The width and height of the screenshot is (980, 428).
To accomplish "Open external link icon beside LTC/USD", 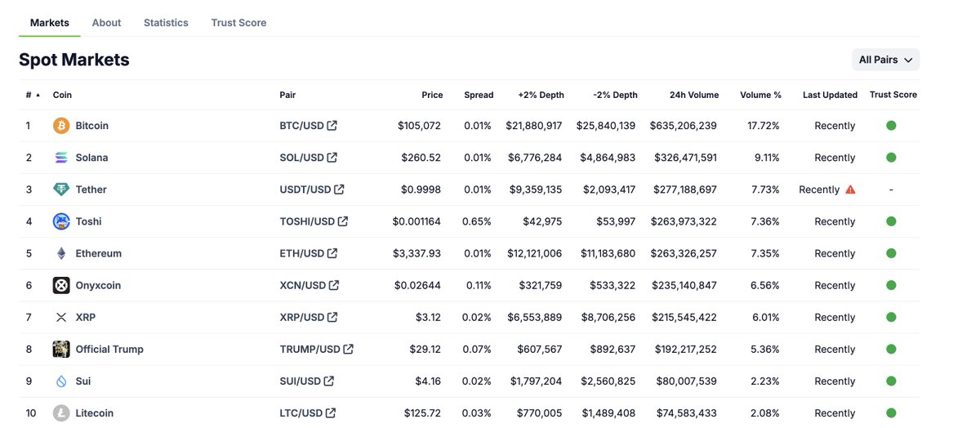I will point(331,412).
